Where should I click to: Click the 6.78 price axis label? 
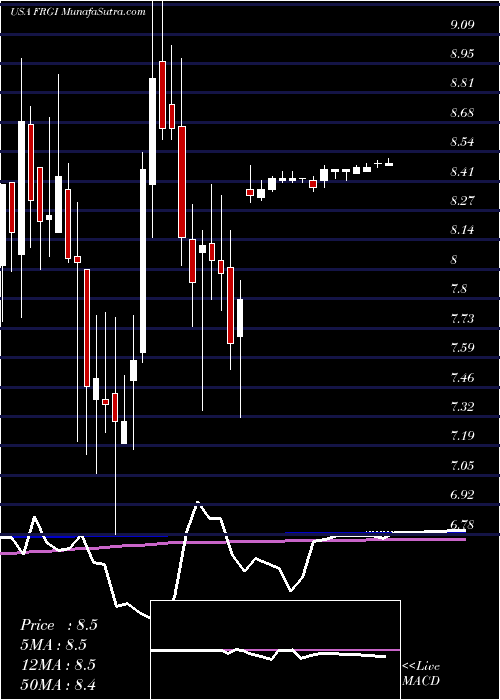pyautogui.click(x=462, y=524)
